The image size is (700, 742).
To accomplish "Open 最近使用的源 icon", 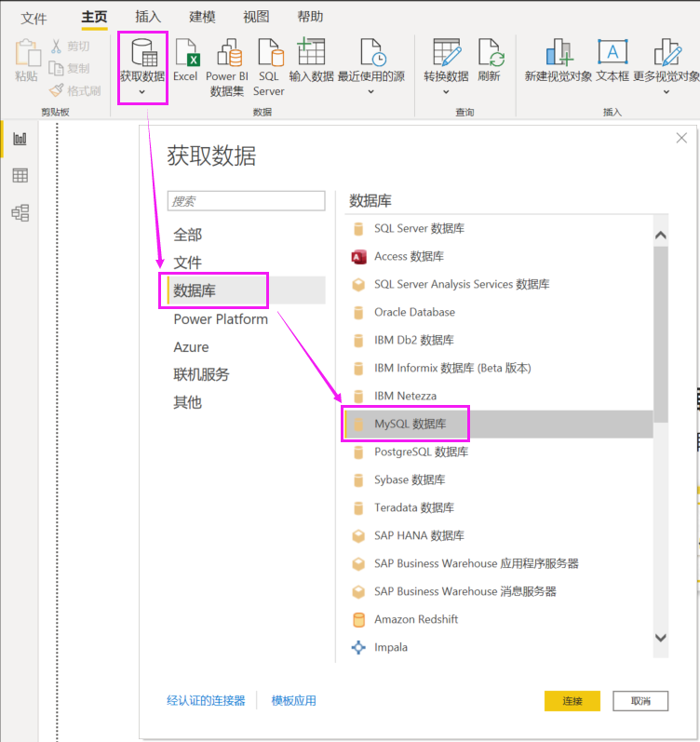I will [373, 52].
